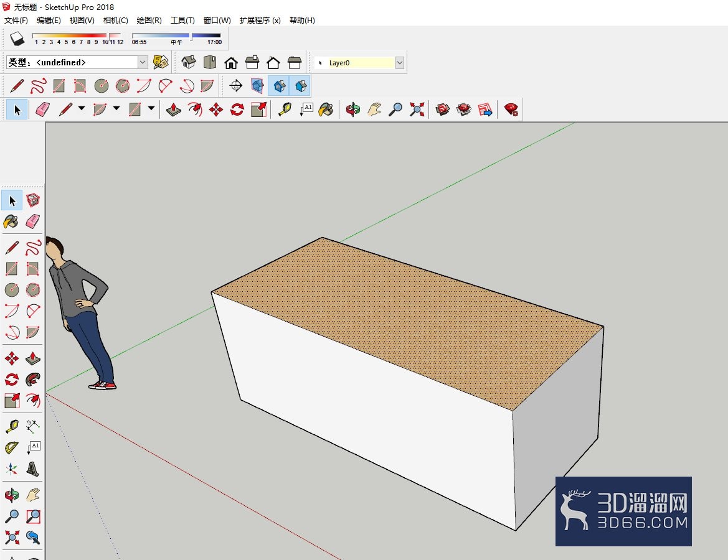
Task: Open the Layer0 layer dropdown
Action: 399,63
